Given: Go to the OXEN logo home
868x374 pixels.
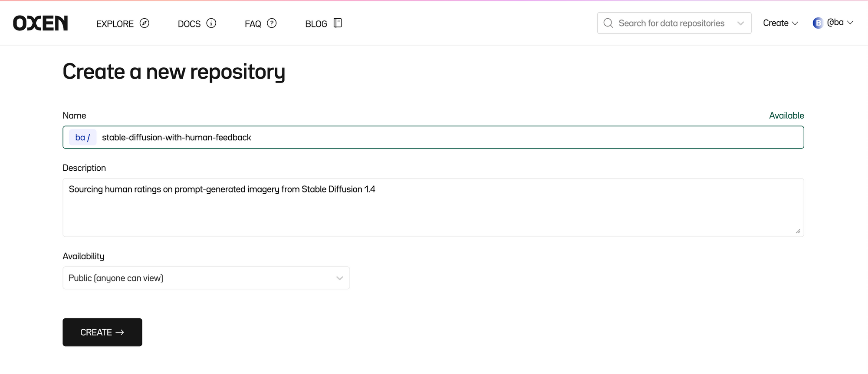Looking at the screenshot, I should (40, 23).
